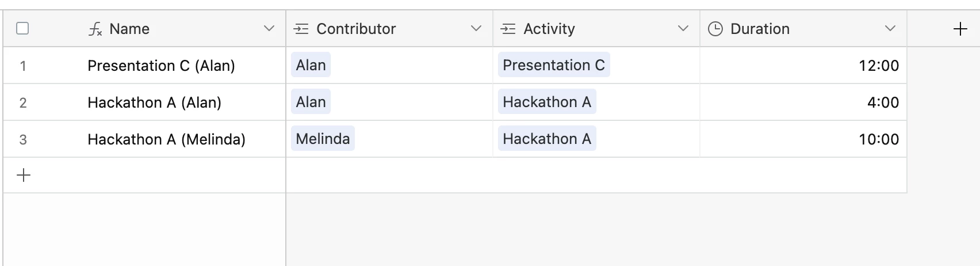Click the Hackathon A chip in row 3
This screenshot has height=266, width=980.
546,139
